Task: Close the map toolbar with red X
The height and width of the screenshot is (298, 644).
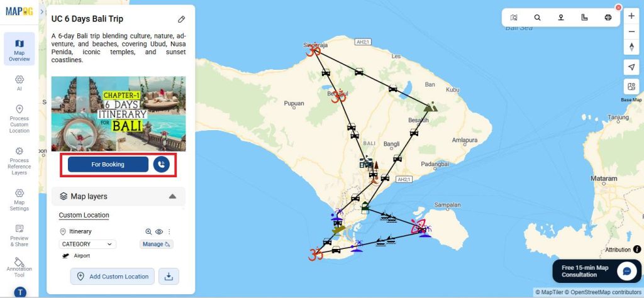Action: [x=618, y=8]
